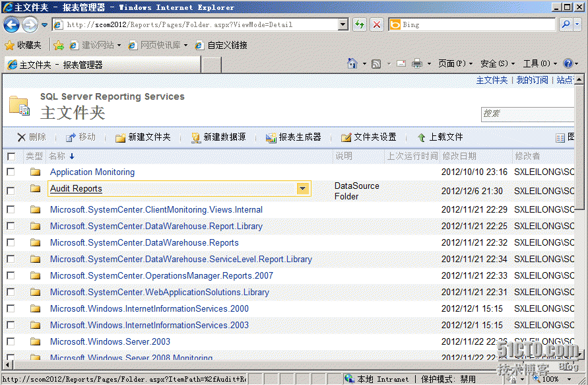The height and width of the screenshot is (385, 588).
Task: Select the 主文件夹 - 报表管理器 browser tab
Action: (102, 65)
